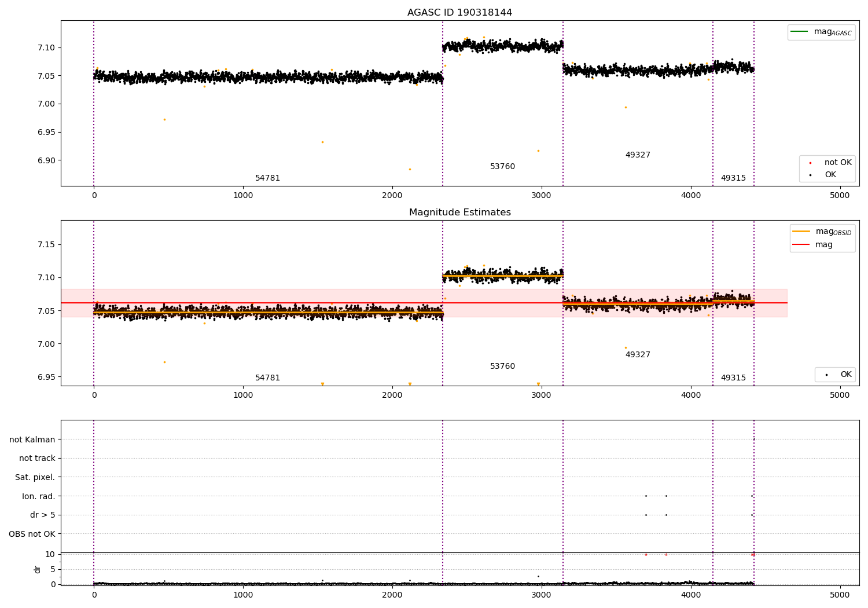The width and height of the screenshot is (868, 608).
Task: Click the 1000 x-tick under the top panel
Action: tap(243, 196)
